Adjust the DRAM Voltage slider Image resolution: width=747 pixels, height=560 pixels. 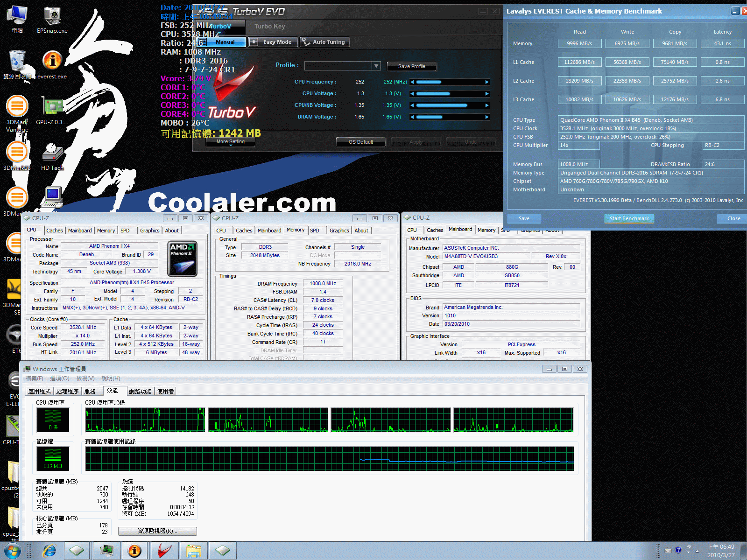[x=449, y=117]
